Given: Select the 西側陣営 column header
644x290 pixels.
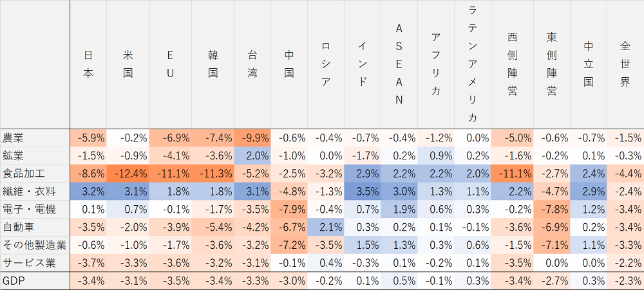Looking at the screenshot, I should pos(512,64).
